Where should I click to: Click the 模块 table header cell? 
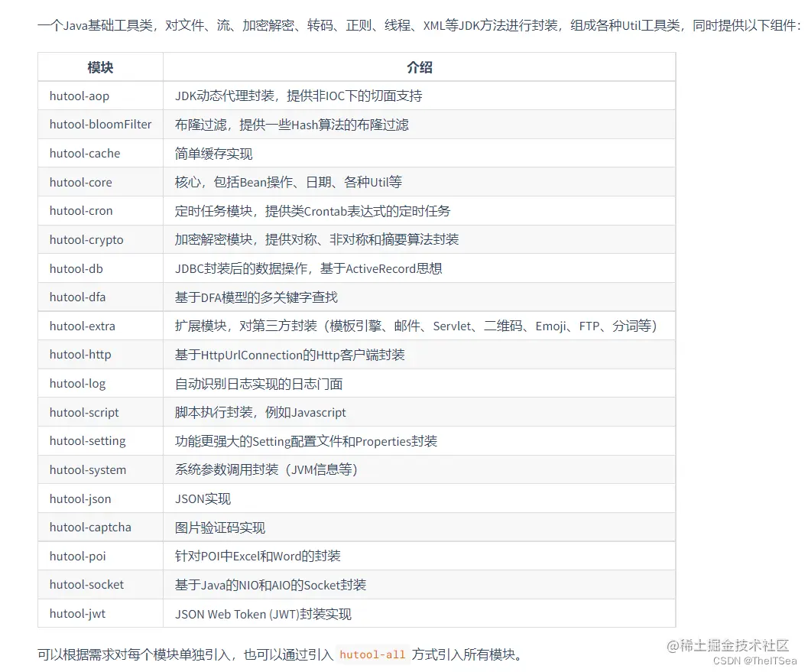pyautogui.click(x=99, y=67)
